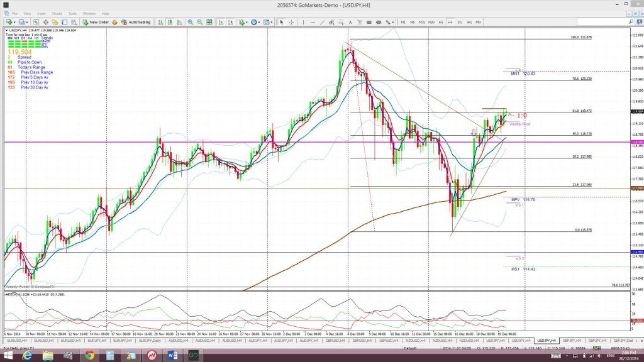644x362 pixels.
Task: Open the View menu
Action: click(x=27, y=14)
